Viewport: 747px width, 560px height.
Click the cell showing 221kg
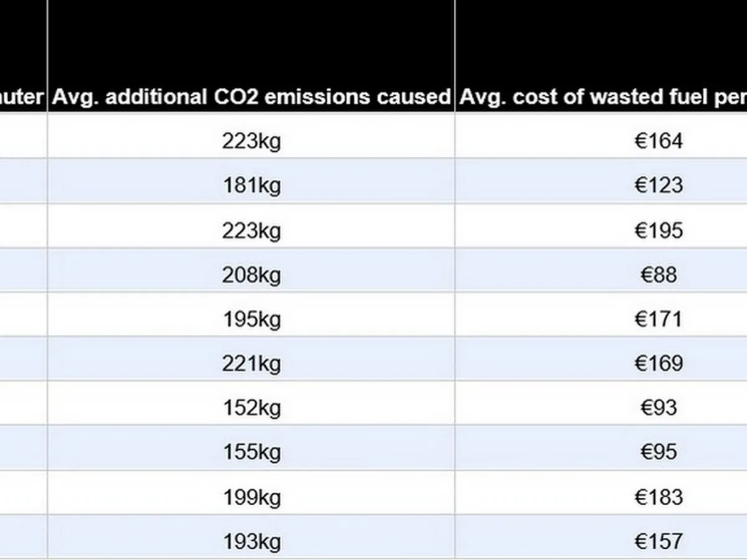point(251,363)
